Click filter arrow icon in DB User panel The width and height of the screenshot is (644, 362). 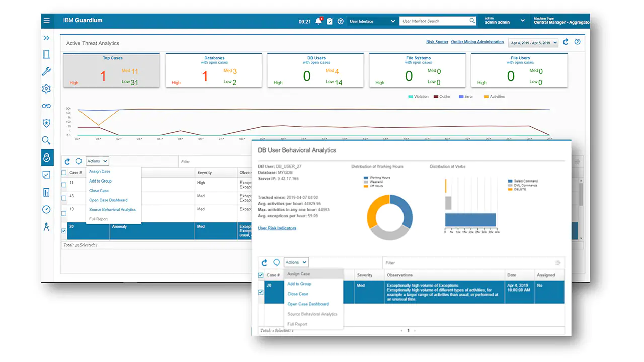tap(558, 263)
